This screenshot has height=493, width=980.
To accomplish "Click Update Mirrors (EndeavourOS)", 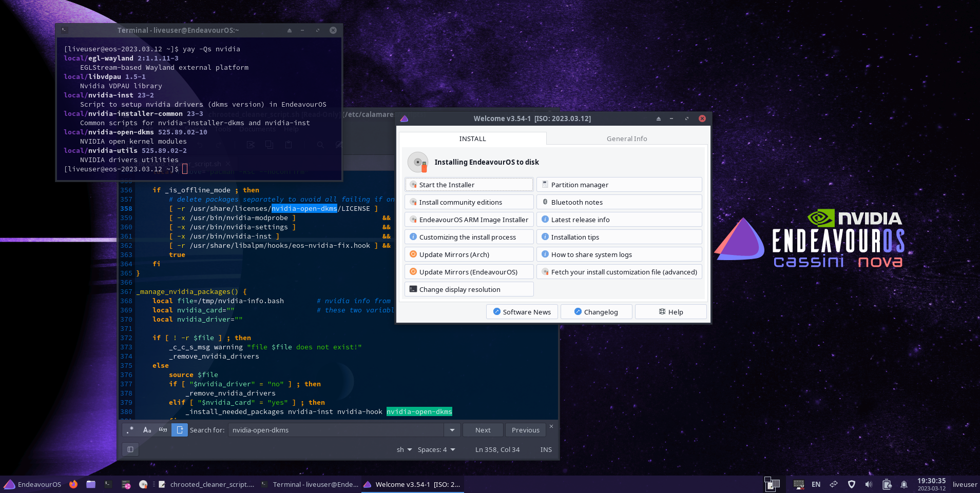I will click(x=469, y=272).
